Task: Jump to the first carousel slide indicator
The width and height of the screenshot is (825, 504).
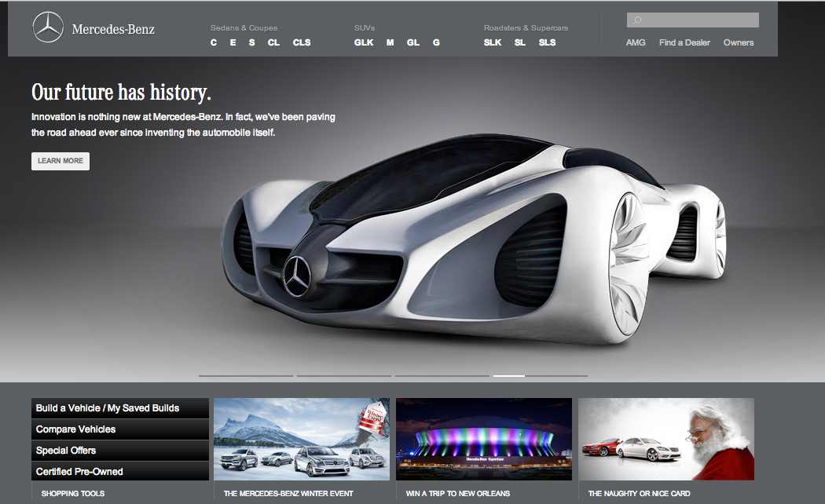Action: point(245,376)
